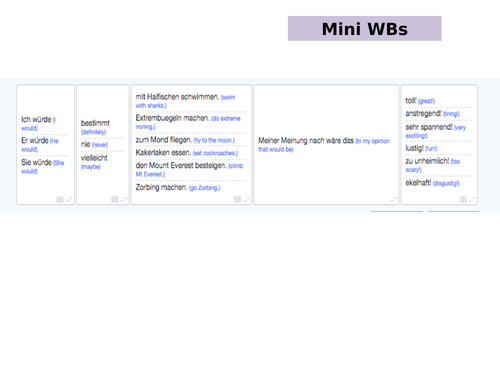
Task: Select the 'Mini WBs' title box
Action: (365, 29)
